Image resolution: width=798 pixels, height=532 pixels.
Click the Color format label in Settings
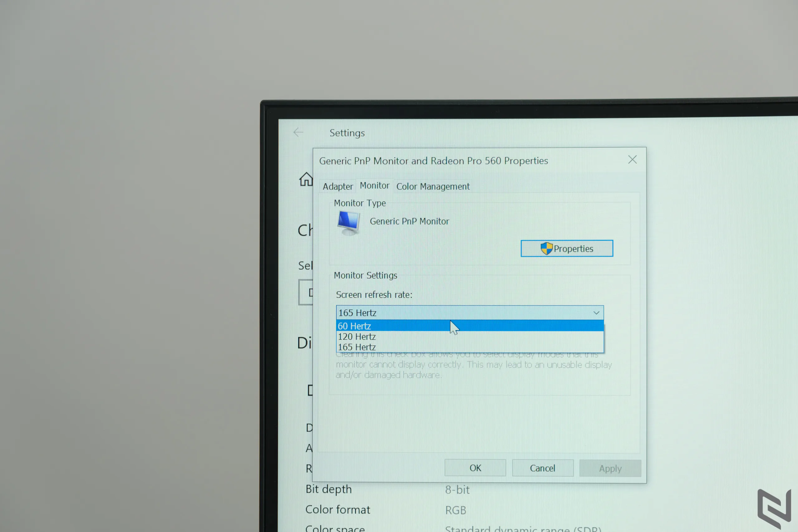(338, 510)
